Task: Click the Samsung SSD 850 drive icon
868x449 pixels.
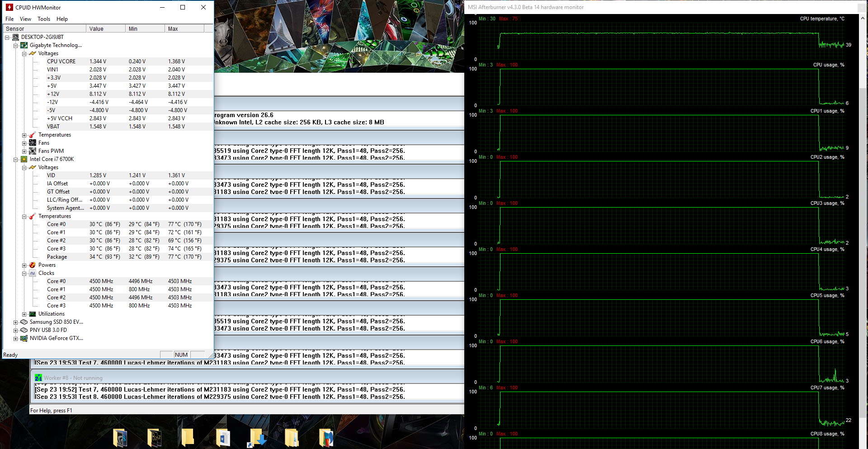Action: point(24,322)
